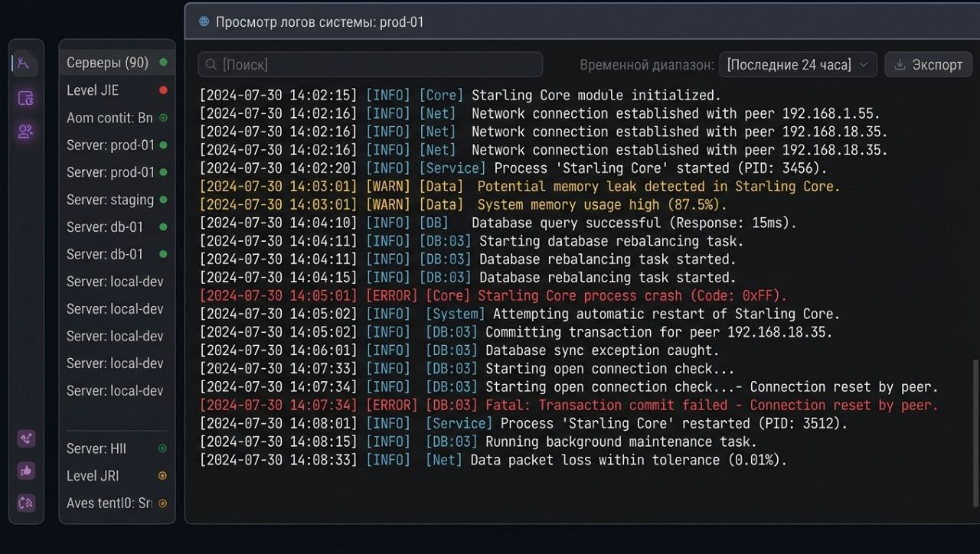Screen dimensions: 980x554
Task: Click the thumbs-up icon in sidebar
Action: (x=26, y=471)
